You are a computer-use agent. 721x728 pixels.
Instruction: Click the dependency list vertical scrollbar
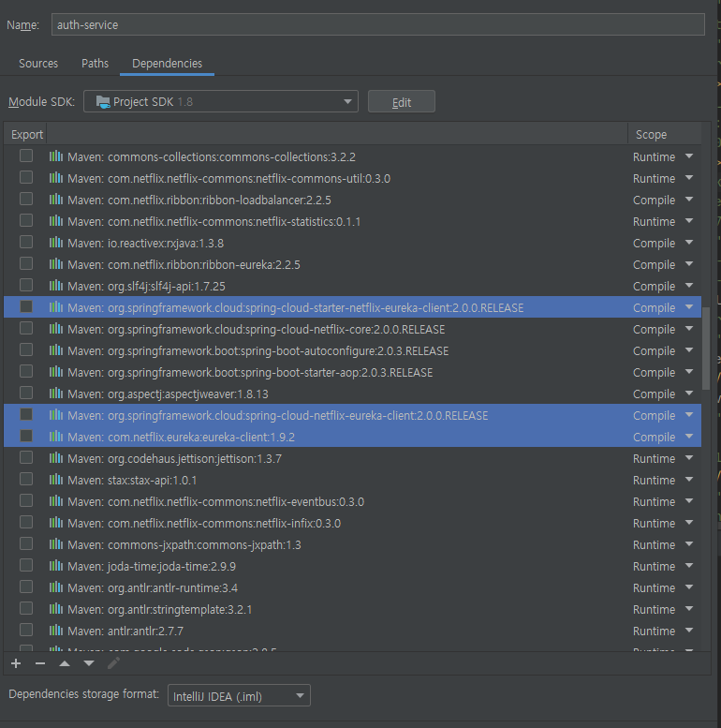coord(706,349)
